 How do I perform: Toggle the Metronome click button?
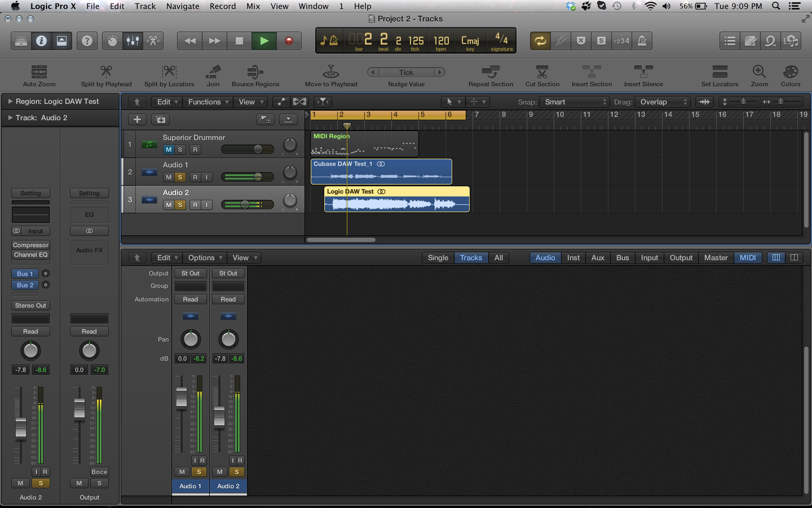(x=642, y=41)
